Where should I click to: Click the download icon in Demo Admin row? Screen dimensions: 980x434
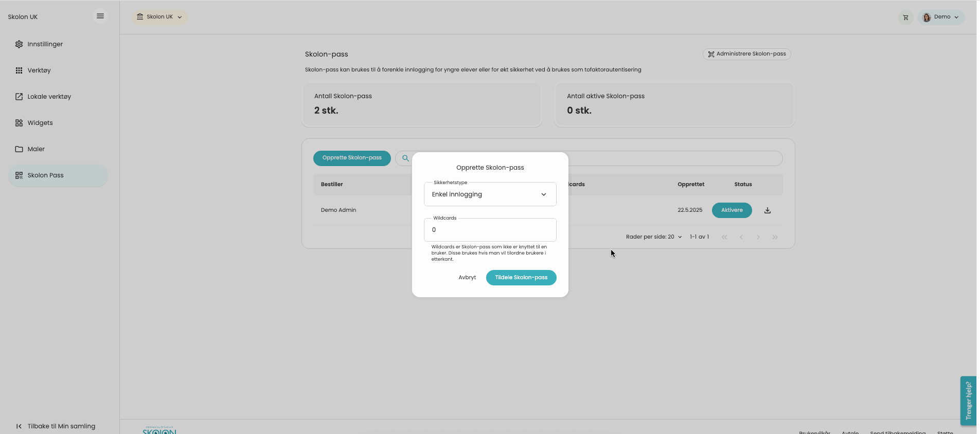(767, 210)
